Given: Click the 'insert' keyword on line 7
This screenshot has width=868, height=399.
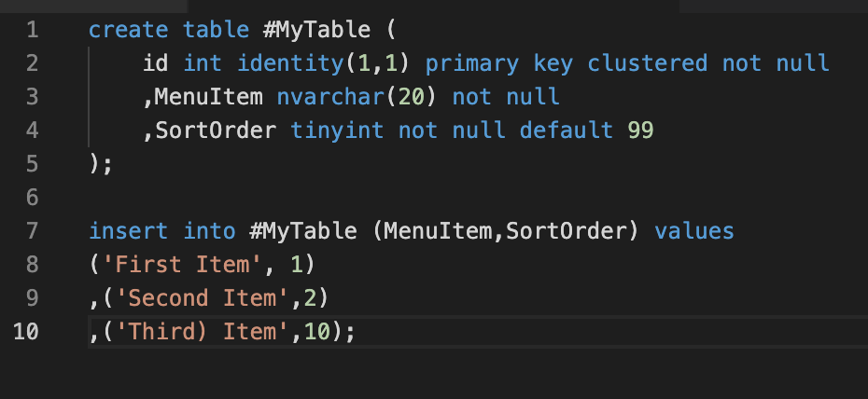Looking at the screenshot, I should pos(129,231).
